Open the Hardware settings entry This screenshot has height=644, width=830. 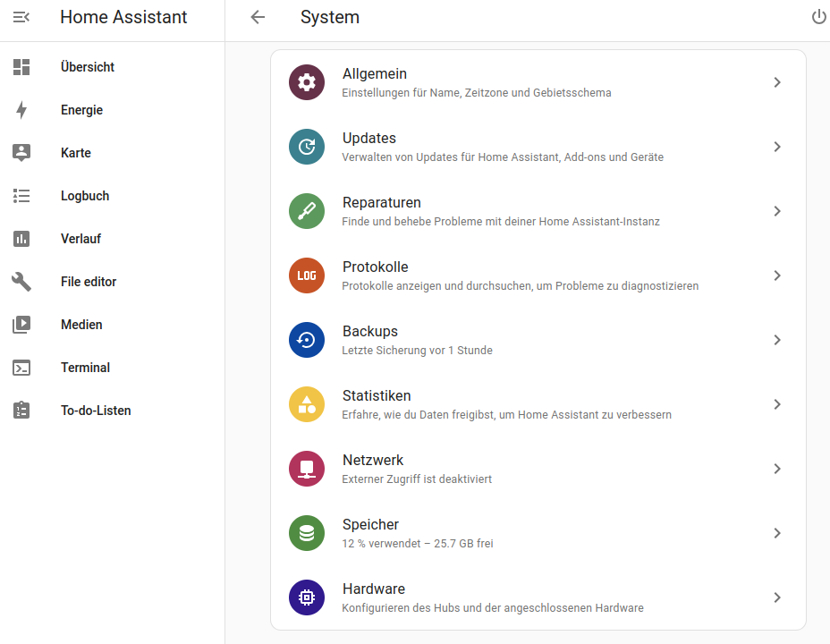538,597
